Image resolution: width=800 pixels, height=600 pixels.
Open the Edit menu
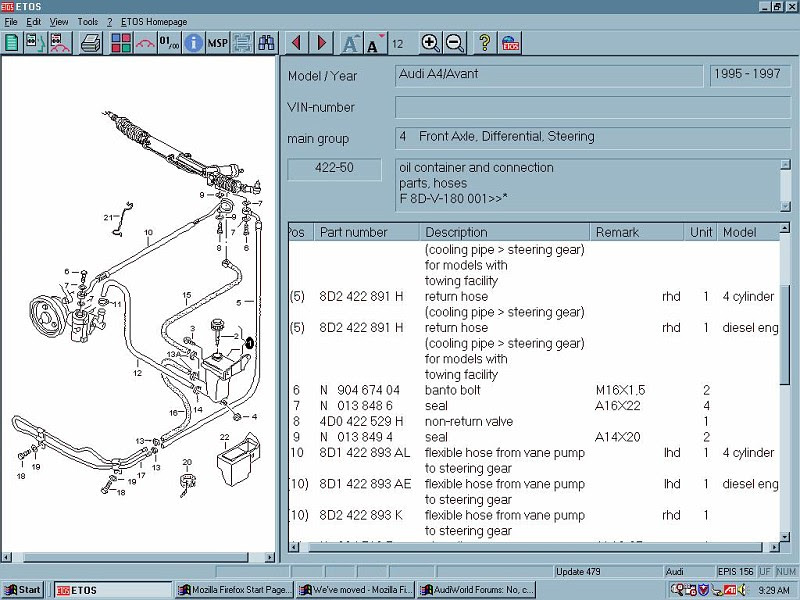pyautogui.click(x=34, y=22)
